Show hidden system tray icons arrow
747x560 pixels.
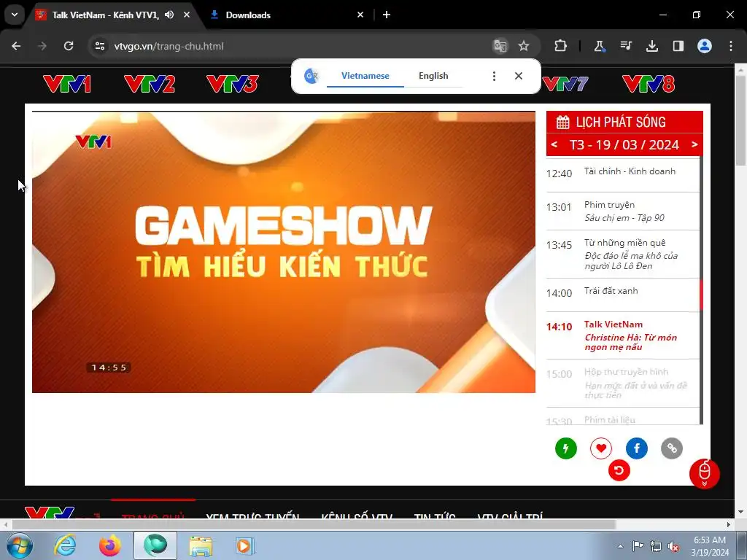pyautogui.click(x=620, y=546)
